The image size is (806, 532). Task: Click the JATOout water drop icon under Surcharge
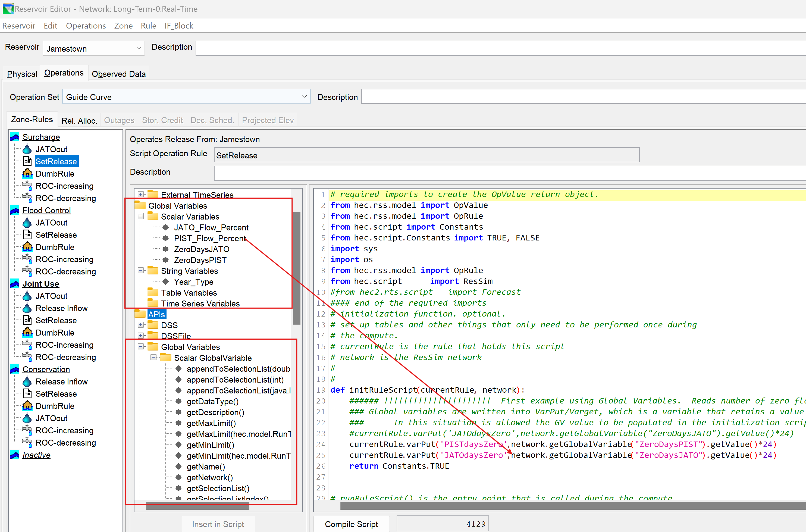[27, 149]
